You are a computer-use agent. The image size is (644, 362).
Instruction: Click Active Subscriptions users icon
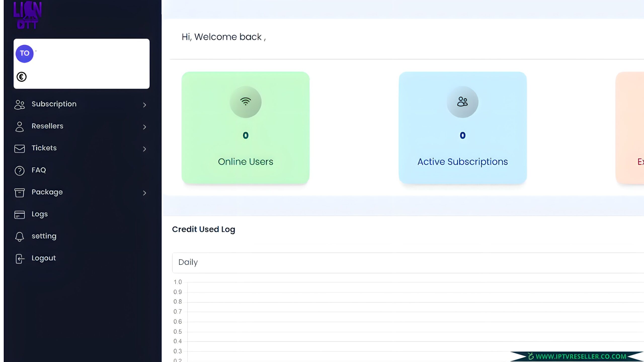pyautogui.click(x=462, y=102)
